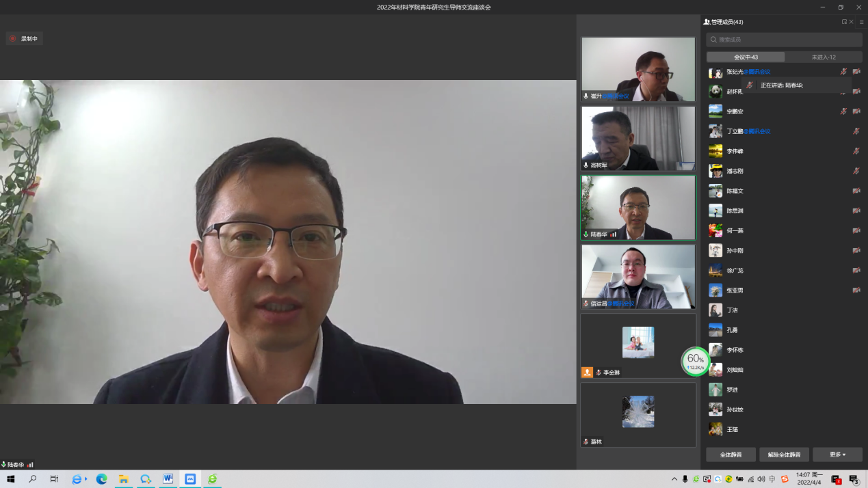Expand the 更多 dropdown menu
The height and width of the screenshot is (488, 868).
(837, 455)
